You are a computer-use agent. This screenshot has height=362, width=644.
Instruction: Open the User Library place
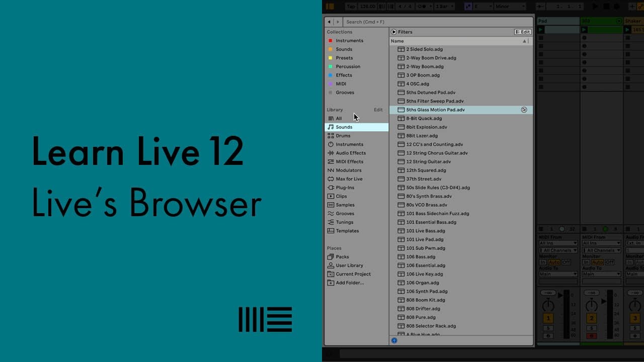[x=356, y=265]
